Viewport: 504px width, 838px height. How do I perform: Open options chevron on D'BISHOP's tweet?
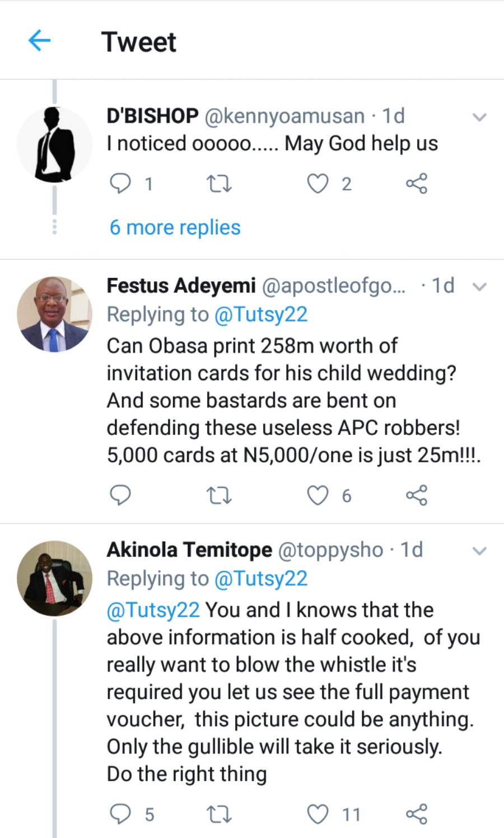pos(479,117)
